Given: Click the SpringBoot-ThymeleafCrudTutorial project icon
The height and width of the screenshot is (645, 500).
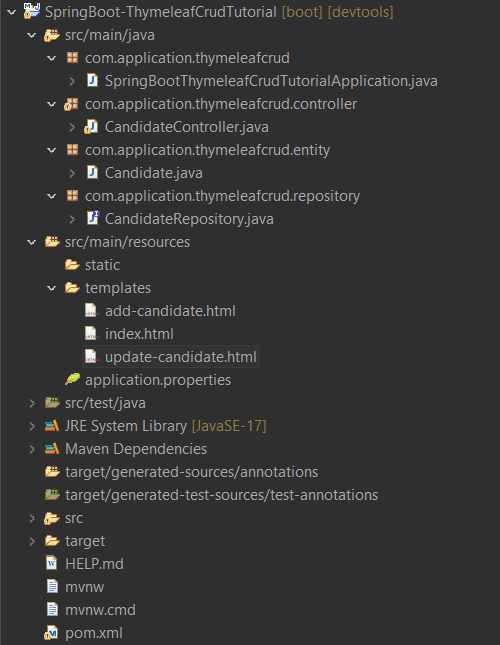Looking at the screenshot, I should [x=32, y=11].
